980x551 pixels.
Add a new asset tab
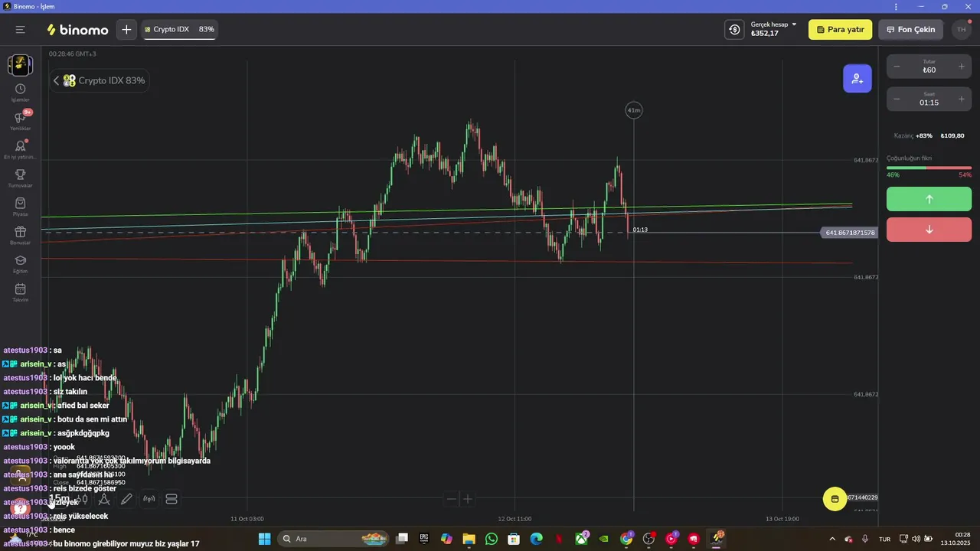pyautogui.click(x=126, y=30)
